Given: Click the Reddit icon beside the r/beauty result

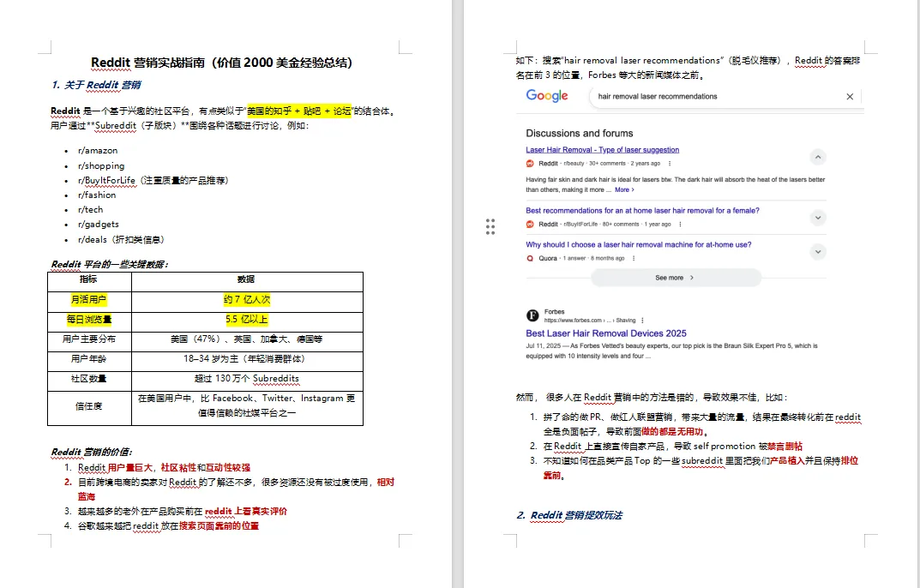Looking at the screenshot, I should coord(529,163).
